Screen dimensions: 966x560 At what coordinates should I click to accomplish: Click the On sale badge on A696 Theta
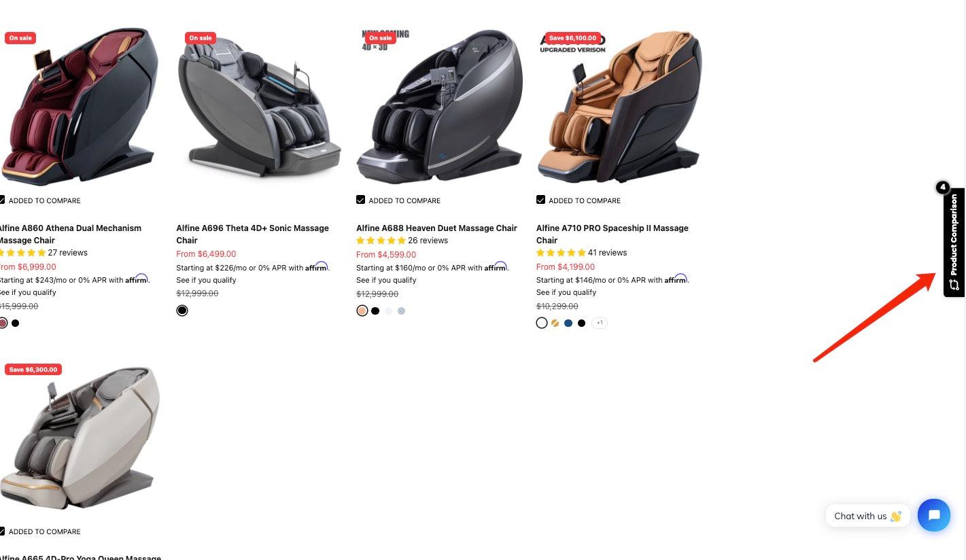(201, 38)
